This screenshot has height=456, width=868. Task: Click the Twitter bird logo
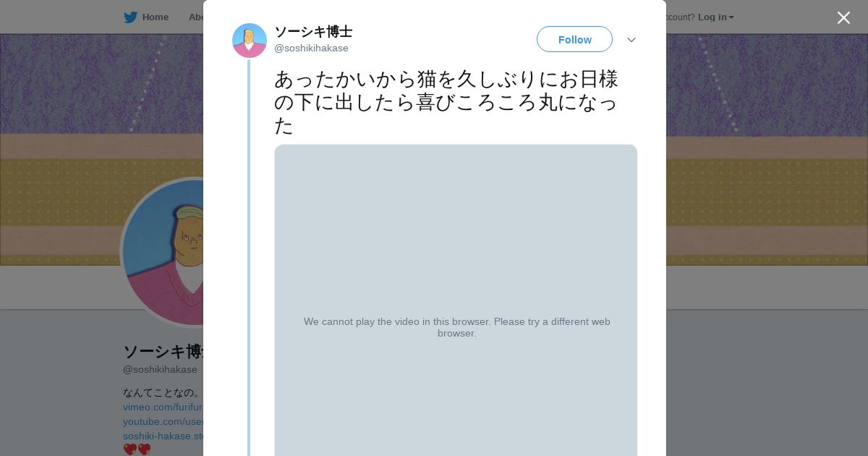pyautogui.click(x=130, y=17)
